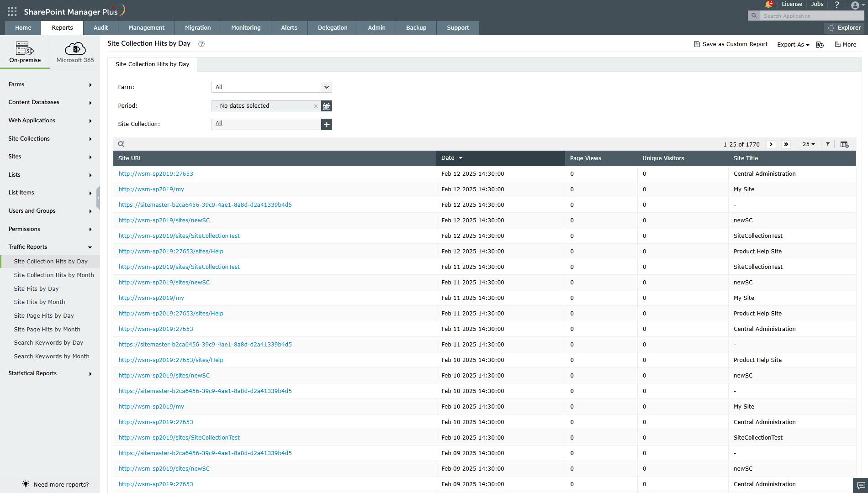Viewport: 868px width, 493px height.
Task: Open the help question mark icon in header
Action: coord(837,5)
